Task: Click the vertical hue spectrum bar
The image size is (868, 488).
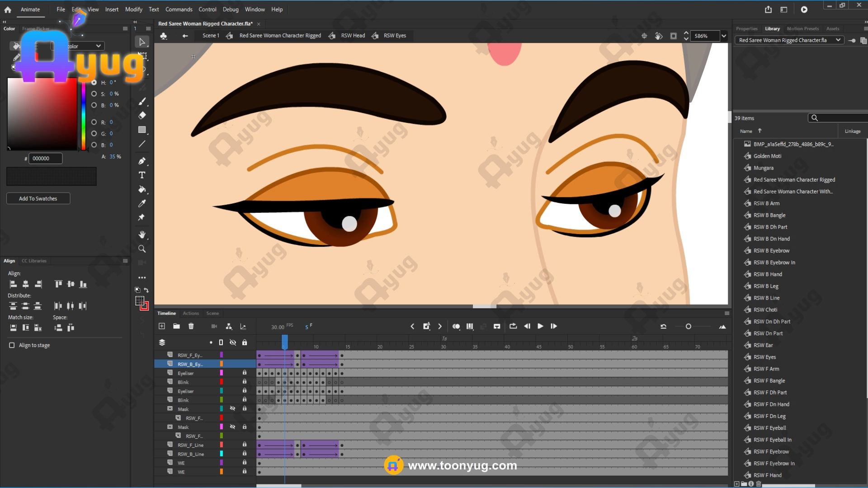Action: (83, 115)
